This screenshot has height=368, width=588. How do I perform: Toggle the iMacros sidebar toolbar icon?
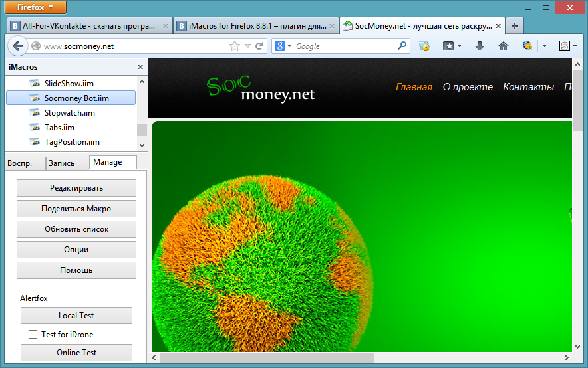pyautogui.click(x=424, y=46)
